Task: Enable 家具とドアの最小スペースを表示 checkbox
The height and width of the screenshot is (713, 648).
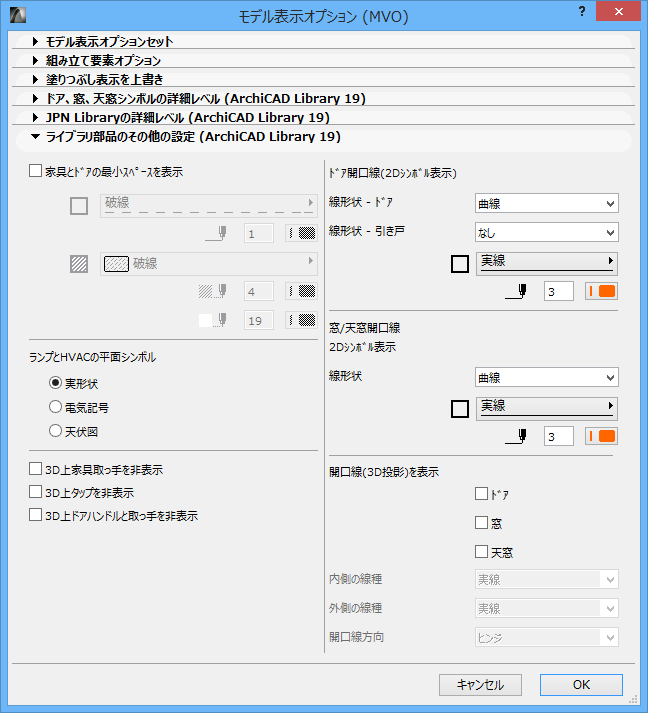Action: pyautogui.click(x=35, y=171)
